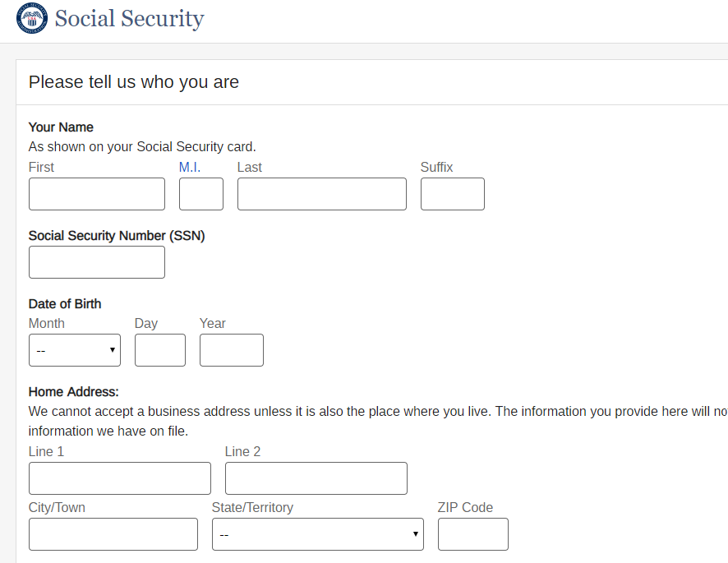Click the birth Year input box
728x563 pixels.
232,350
